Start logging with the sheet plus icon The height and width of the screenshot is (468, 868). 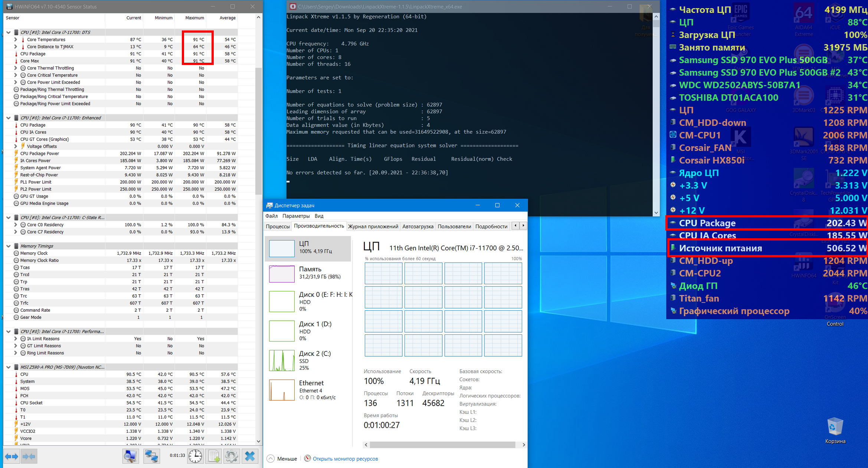214,456
